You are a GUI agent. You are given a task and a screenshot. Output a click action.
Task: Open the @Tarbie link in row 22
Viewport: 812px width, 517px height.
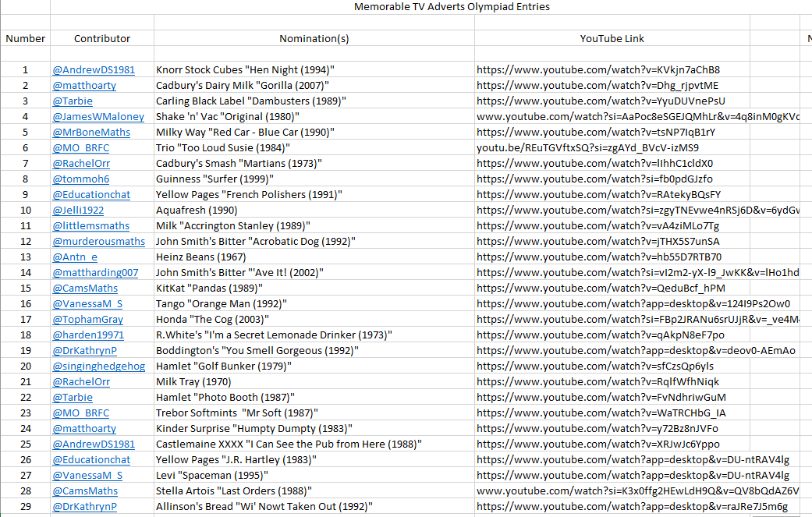coord(73,397)
